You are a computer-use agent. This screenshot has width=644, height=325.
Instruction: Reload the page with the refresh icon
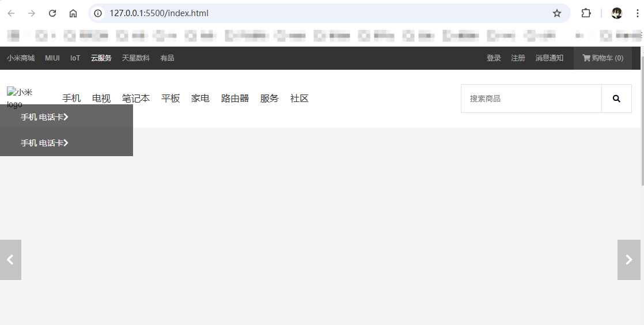click(x=52, y=13)
